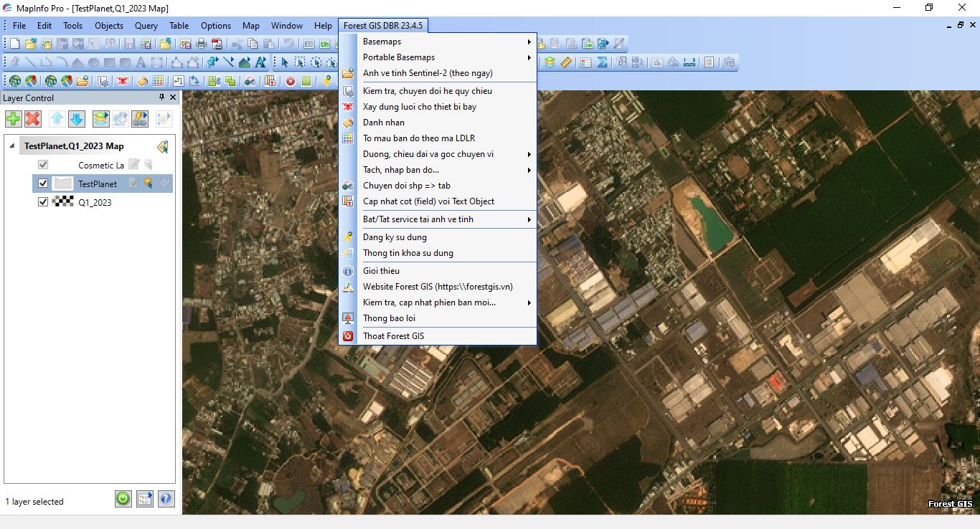Click the Sigma statistics icon in toolbar
Image resolution: width=980 pixels, height=529 pixels.
pos(603,62)
